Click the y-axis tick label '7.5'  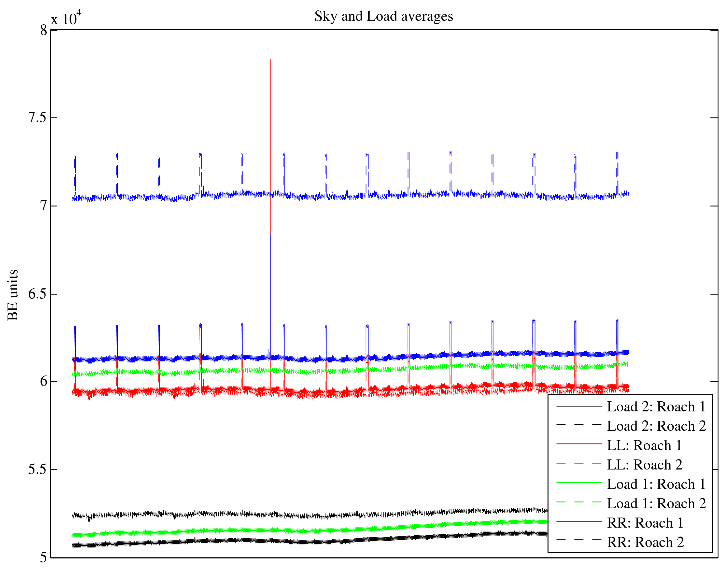tap(37, 118)
